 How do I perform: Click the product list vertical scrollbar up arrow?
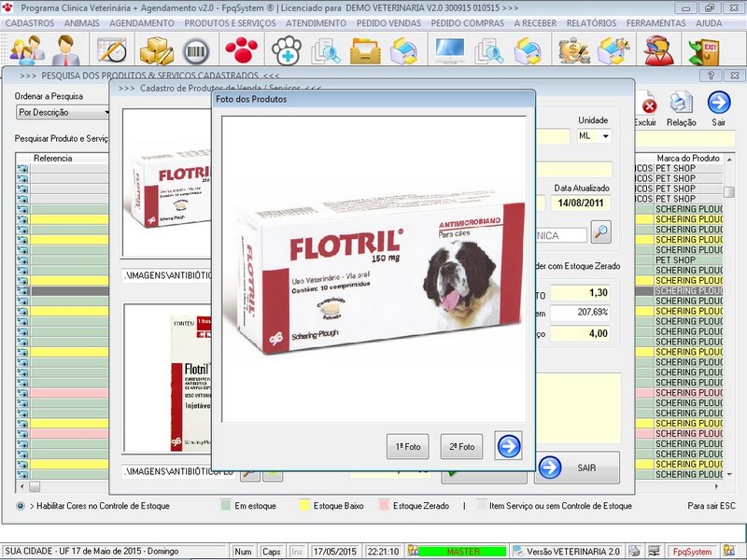tap(729, 159)
